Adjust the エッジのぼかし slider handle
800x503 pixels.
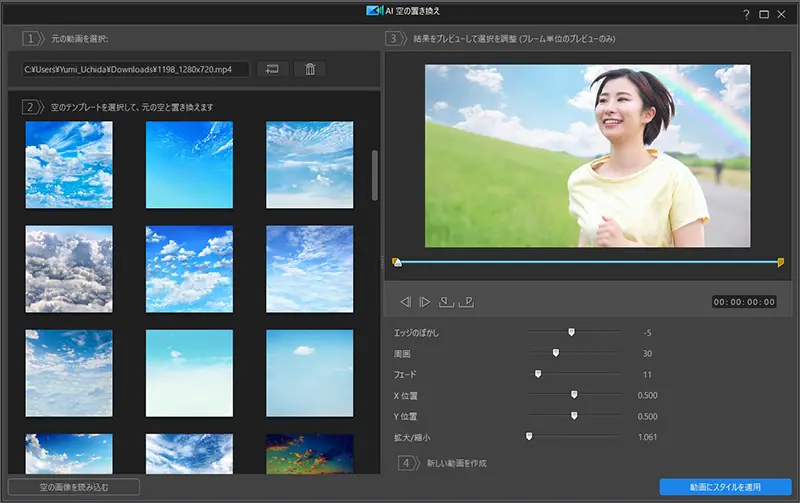click(571, 332)
